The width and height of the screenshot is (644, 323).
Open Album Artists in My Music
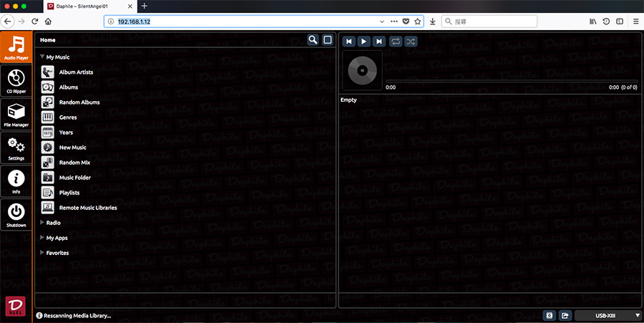[77, 72]
